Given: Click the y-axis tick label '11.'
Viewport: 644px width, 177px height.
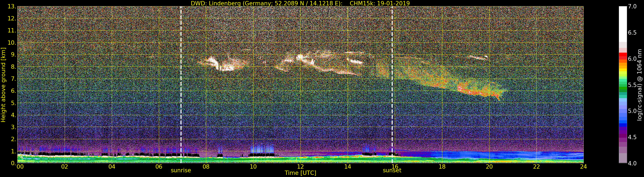Looking at the screenshot, I should click(x=12, y=31).
